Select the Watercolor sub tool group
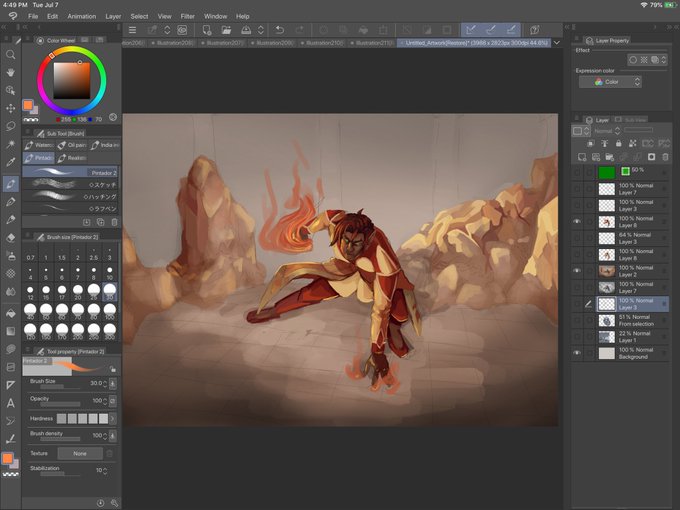 [39, 145]
